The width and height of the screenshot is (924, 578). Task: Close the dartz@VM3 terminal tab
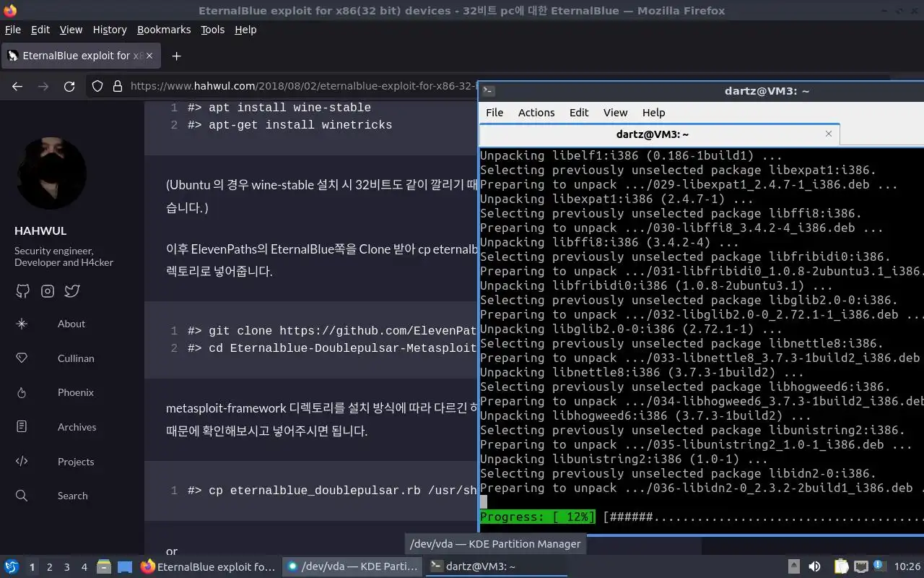coord(829,134)
